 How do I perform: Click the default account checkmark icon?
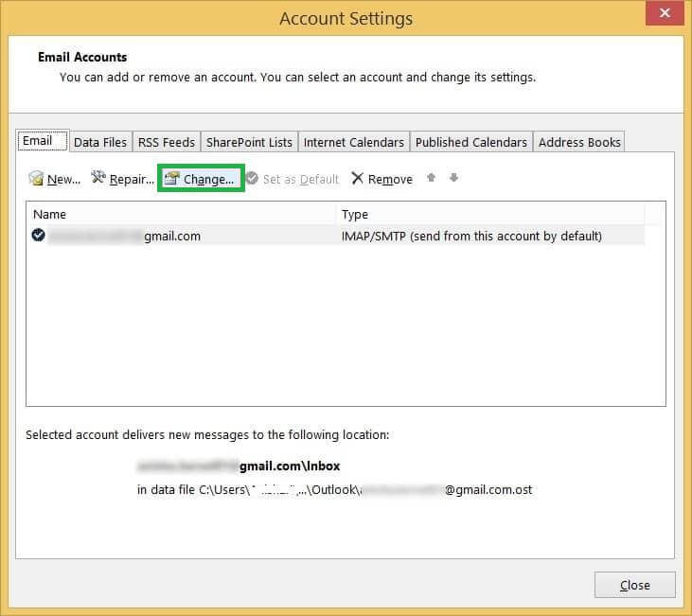(x=39, y=236)
